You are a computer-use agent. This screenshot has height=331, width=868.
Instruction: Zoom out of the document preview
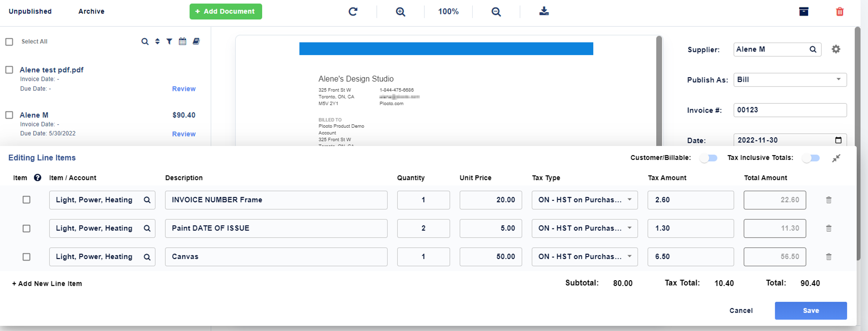(x=496, y=12)
